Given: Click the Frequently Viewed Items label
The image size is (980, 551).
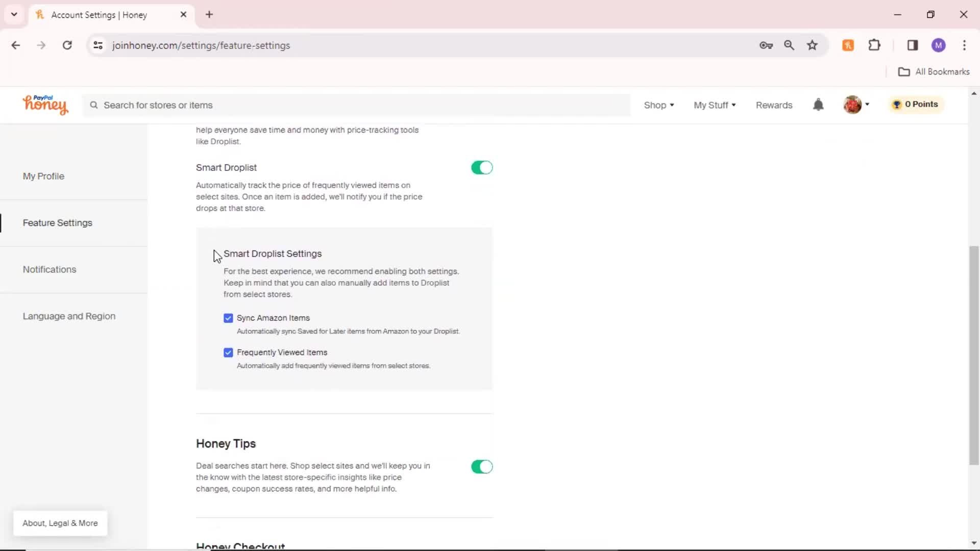Looking at the screenshot, I should (282, 353).
